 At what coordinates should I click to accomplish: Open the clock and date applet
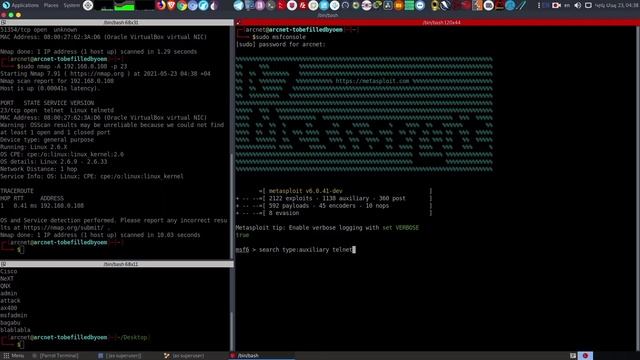point(617,5)
